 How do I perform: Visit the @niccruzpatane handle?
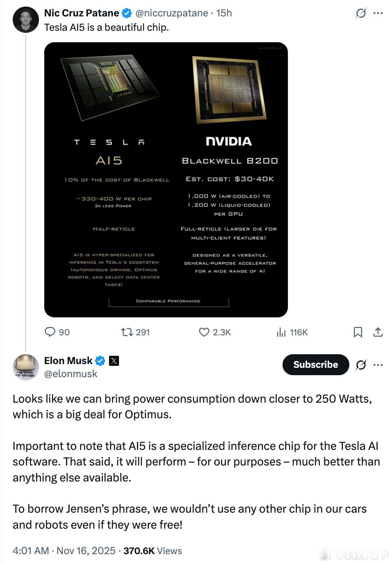(171, 13)
